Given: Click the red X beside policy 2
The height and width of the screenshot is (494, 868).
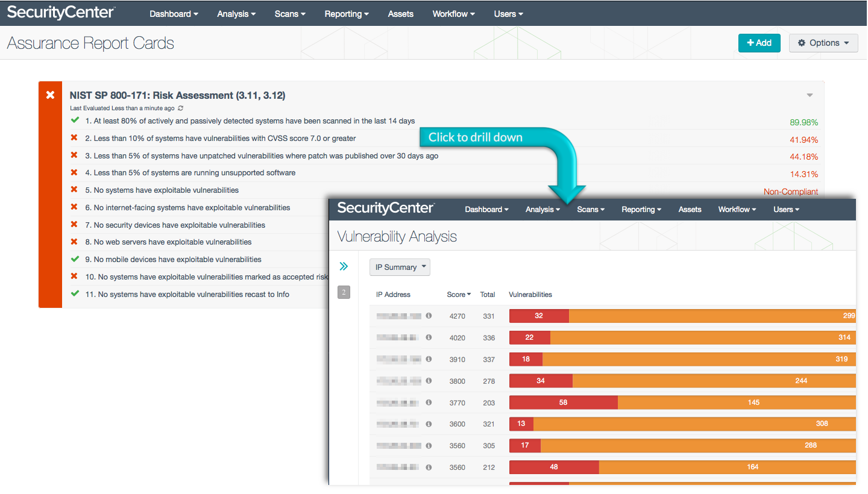Looking at the screenshot, I should 75,138.
